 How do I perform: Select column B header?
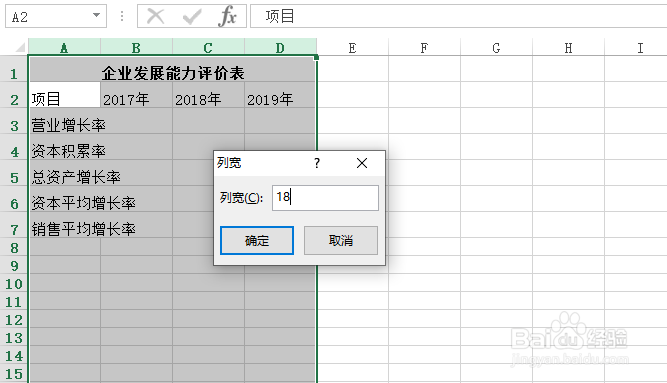coord(136,47)
